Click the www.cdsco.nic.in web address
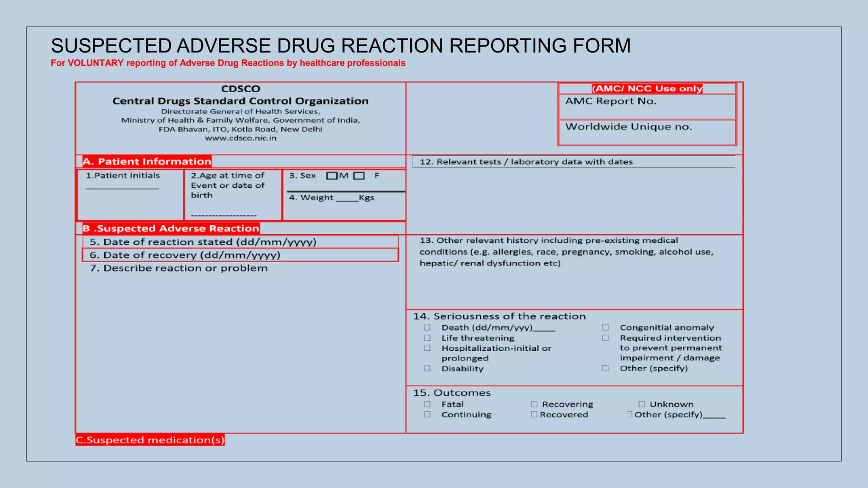Screen dimensions: 868x488 [x=241, y=138]
